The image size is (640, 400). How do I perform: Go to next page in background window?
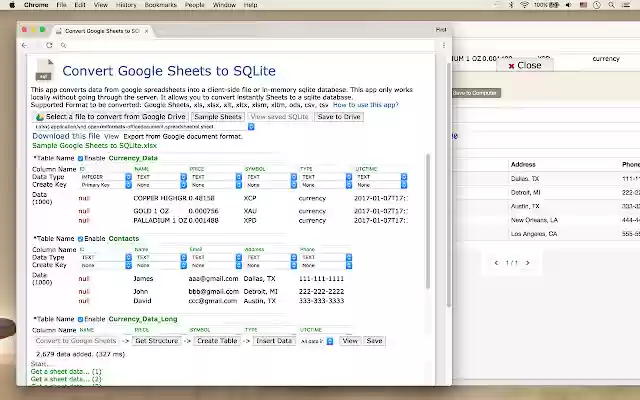pyautogui.click(x=527, y=263)
